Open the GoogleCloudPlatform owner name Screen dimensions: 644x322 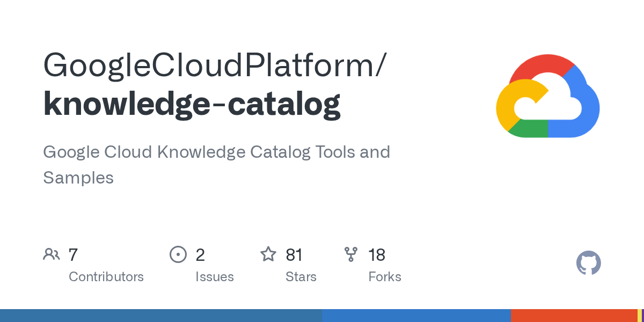click(x=214, y=65)
